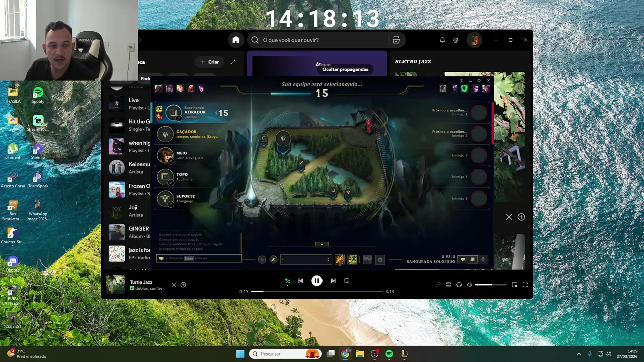Toggle the Spotify repeat mode
The width and height of the screenshot is (644, 362).
click(347, 281)
